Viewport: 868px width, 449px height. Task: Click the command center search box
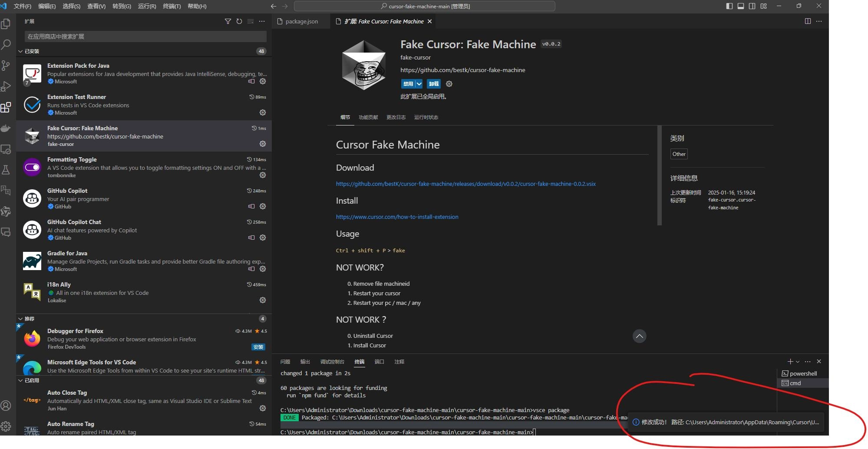425,6
